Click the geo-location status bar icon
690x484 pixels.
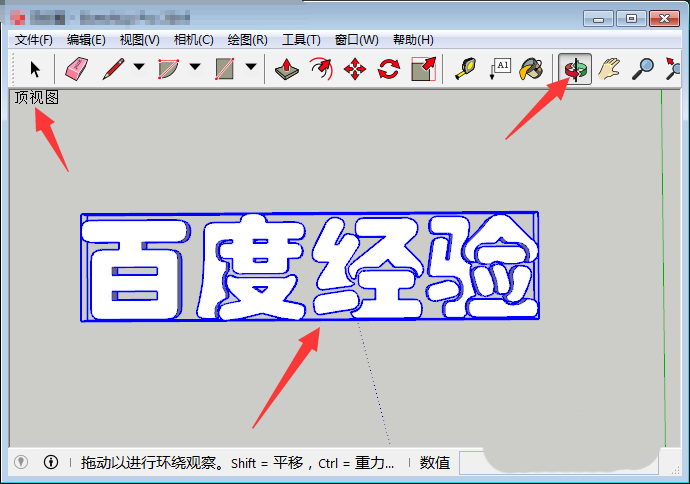(21, 462)
